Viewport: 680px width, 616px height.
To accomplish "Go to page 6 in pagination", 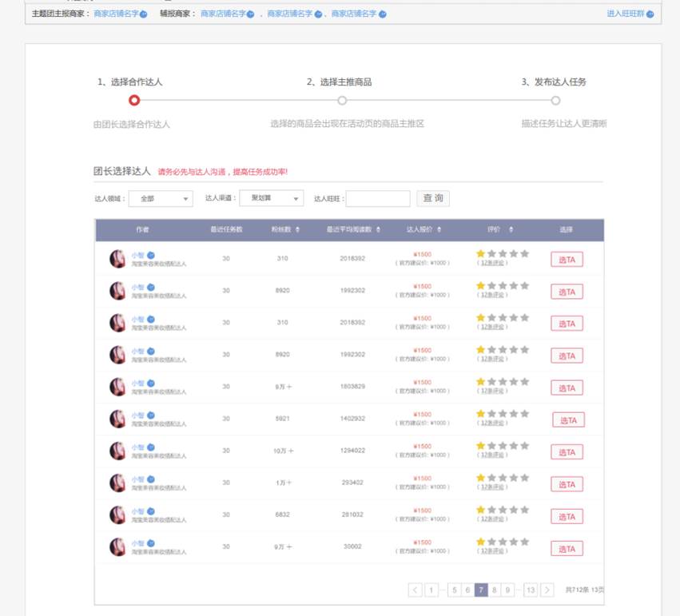I will tap(467, 590).
